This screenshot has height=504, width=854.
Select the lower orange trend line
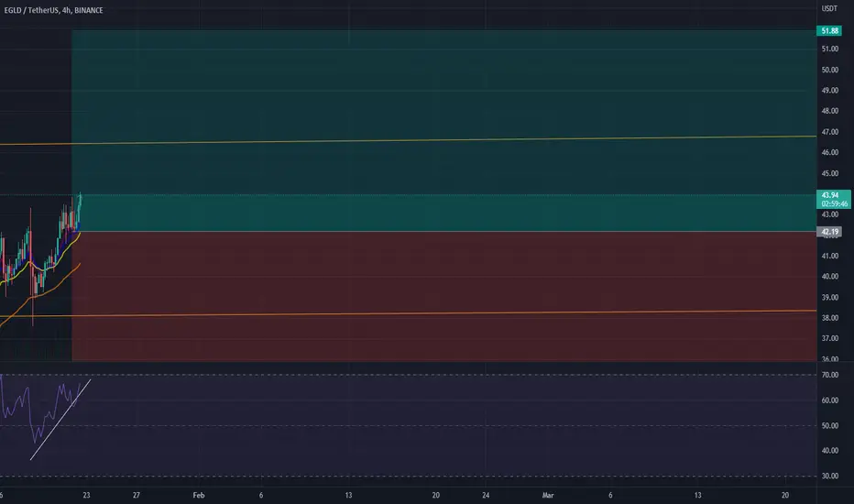tap(409, 313)
